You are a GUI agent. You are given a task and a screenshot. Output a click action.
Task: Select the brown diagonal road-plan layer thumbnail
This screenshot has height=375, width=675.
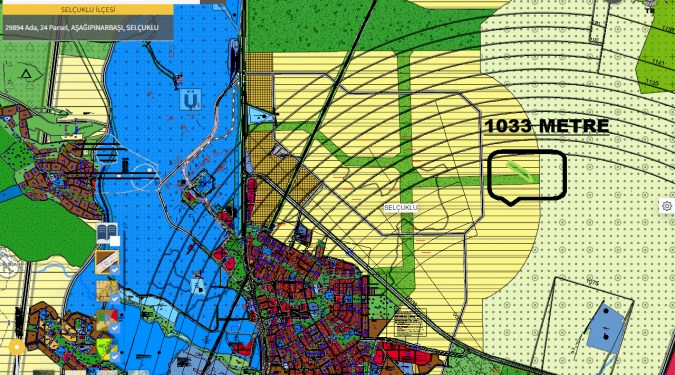point(107,262)
